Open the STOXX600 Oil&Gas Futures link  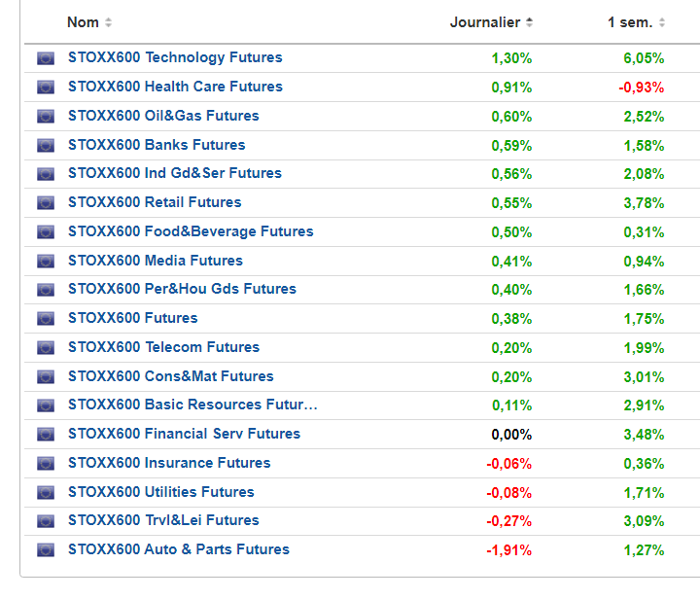click(x=163, y=116)
